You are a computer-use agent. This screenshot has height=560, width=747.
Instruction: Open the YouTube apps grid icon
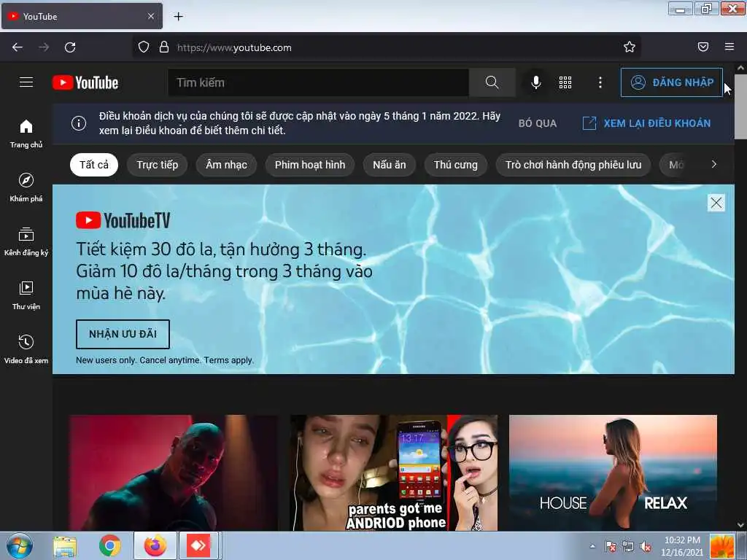(x=565, y=82)
